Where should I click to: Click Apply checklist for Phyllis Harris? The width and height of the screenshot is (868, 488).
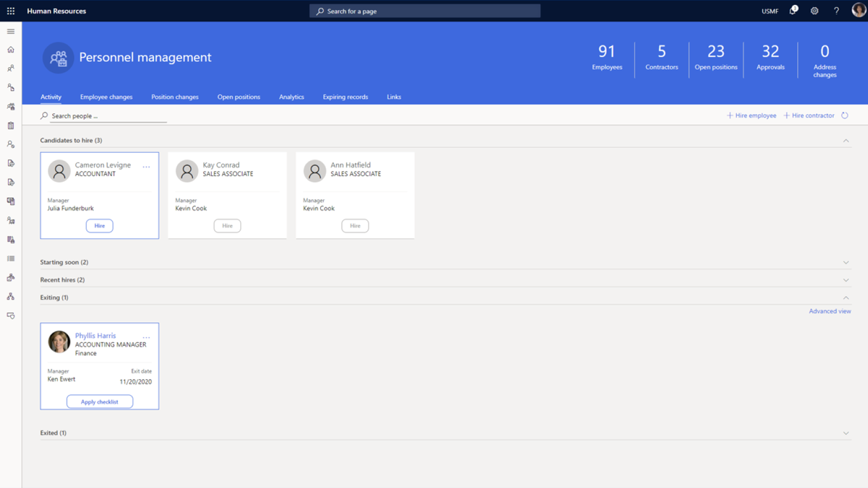(100, 402)
